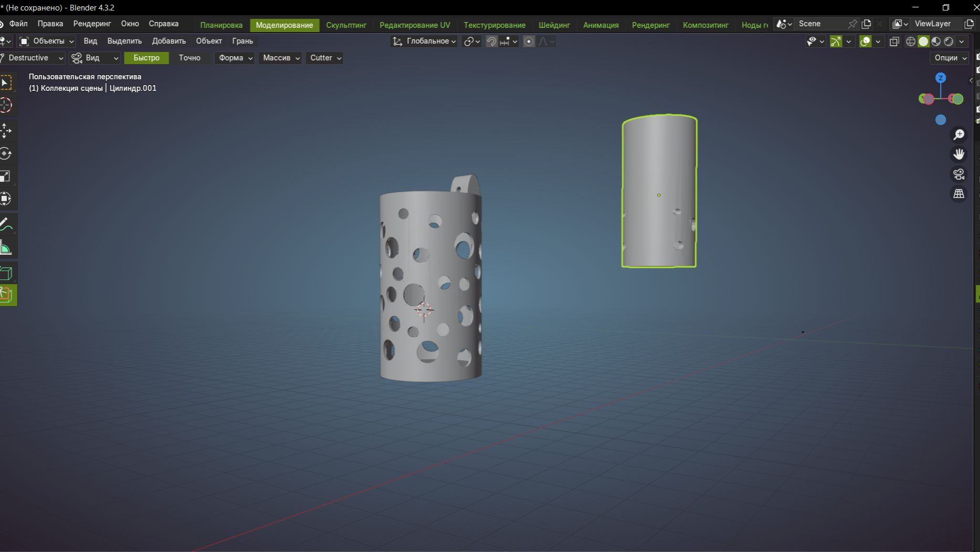This screenshot has height=552, width=980.
Task: Click the hand pan-view icon
Action: coord(958,154)
